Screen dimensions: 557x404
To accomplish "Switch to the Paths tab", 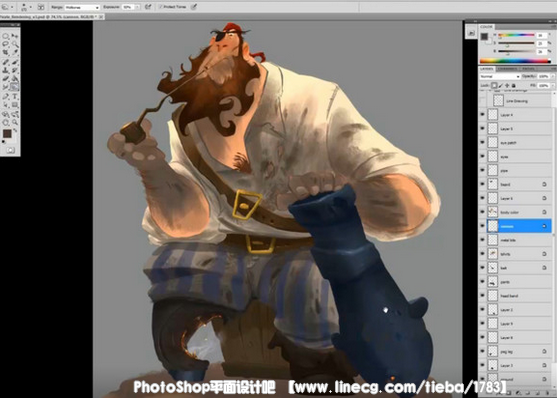I will point(528,69).
